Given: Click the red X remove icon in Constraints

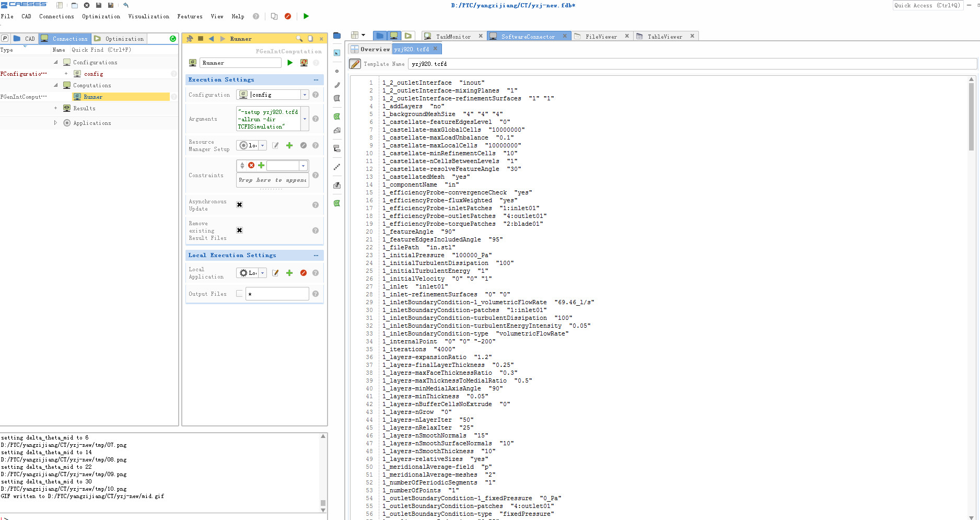Looking at the screenshot, I should pyautogui.click(x=251, y=165).
